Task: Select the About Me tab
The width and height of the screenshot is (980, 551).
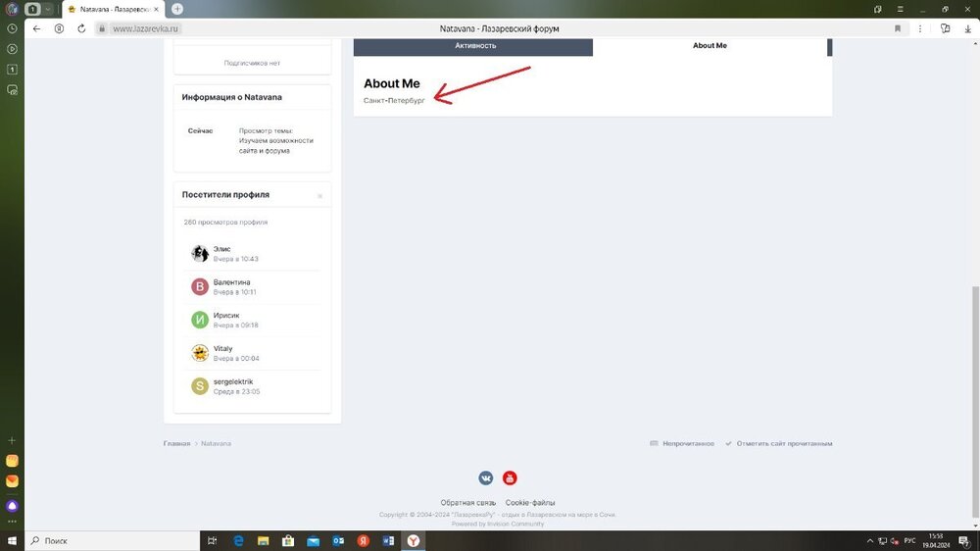Action: coord(710,46)
